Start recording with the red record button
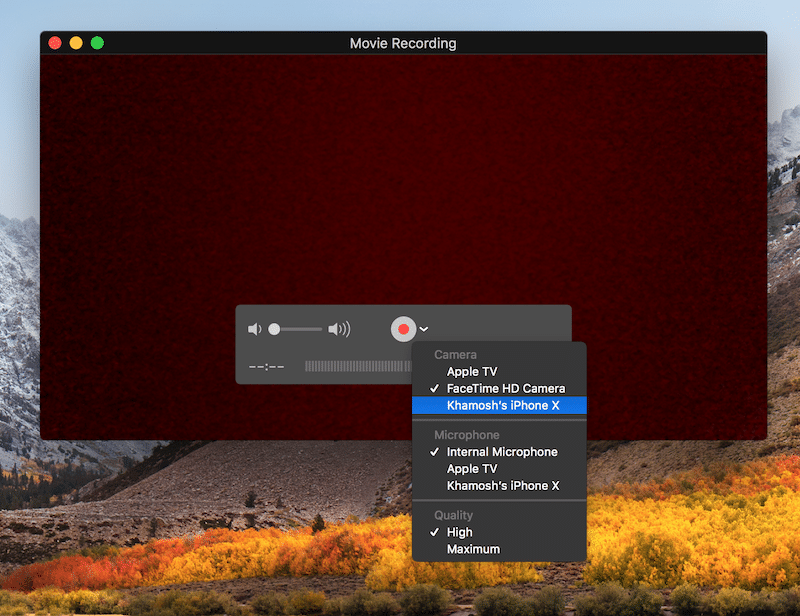 pyautogui.click(x=403, y=329)
